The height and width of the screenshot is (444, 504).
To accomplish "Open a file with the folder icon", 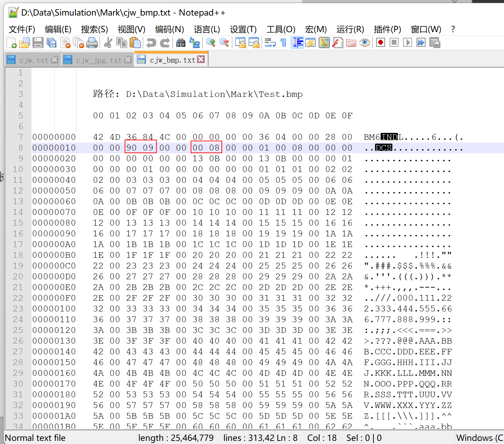I will click(x=24, y=42).
